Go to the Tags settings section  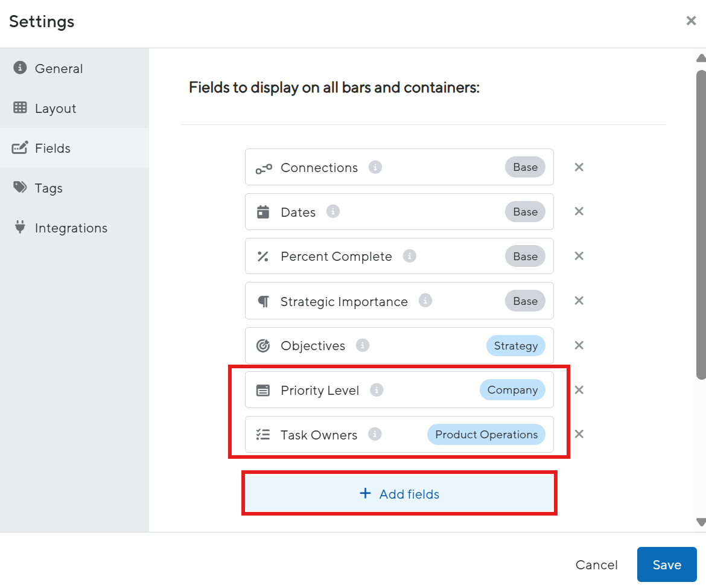48,188
